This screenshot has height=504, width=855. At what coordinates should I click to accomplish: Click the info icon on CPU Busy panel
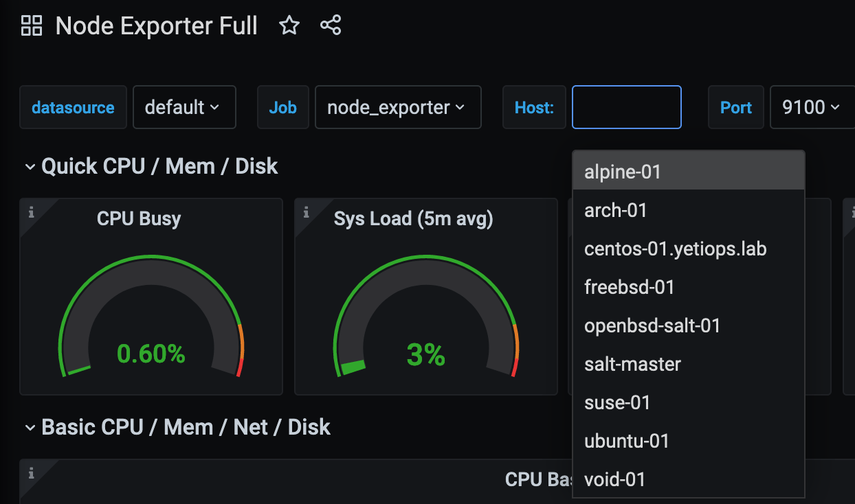[x=30, y=212]
